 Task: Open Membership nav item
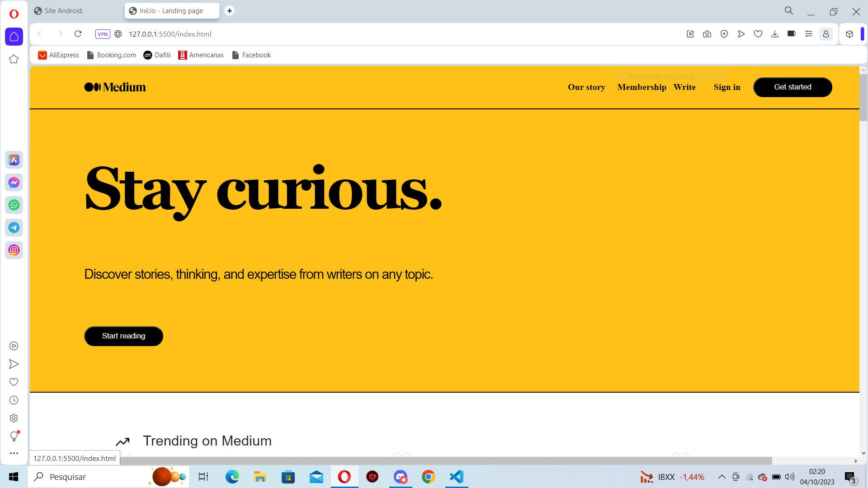(642, 87)
